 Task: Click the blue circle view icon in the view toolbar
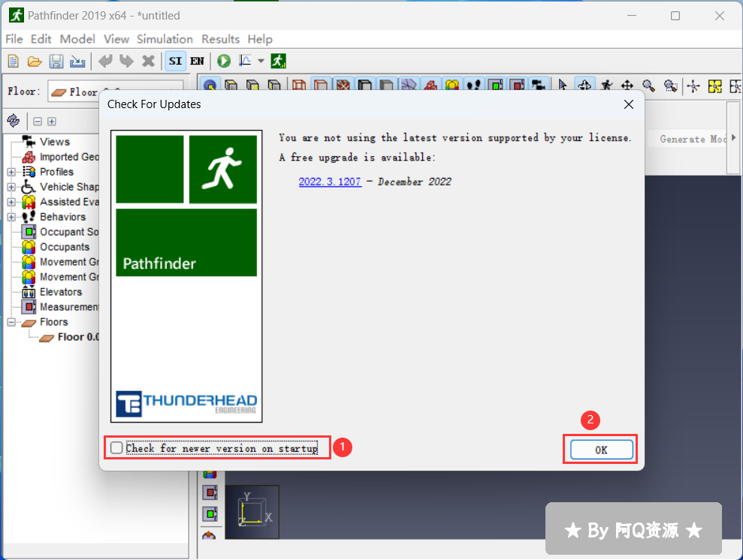pos(210,86)
